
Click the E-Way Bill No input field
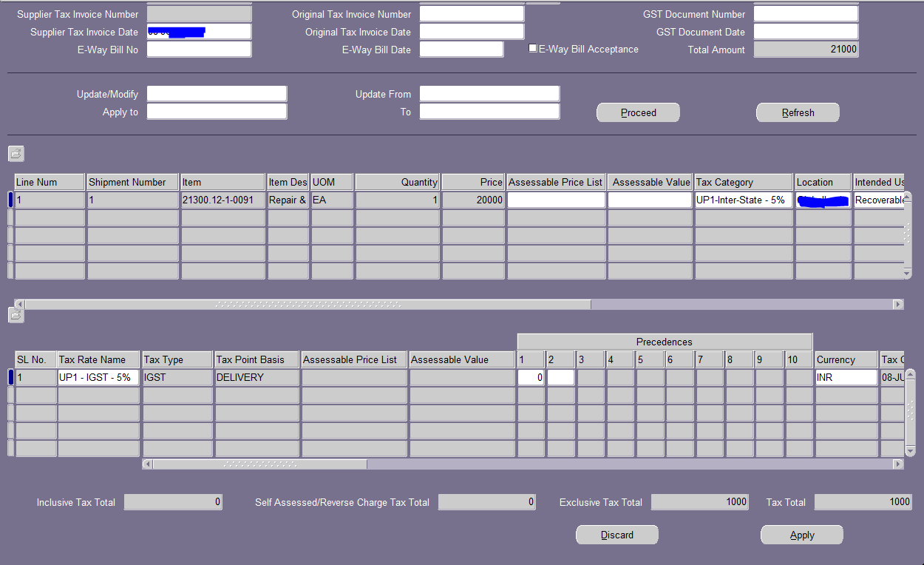tap(198, 49)
